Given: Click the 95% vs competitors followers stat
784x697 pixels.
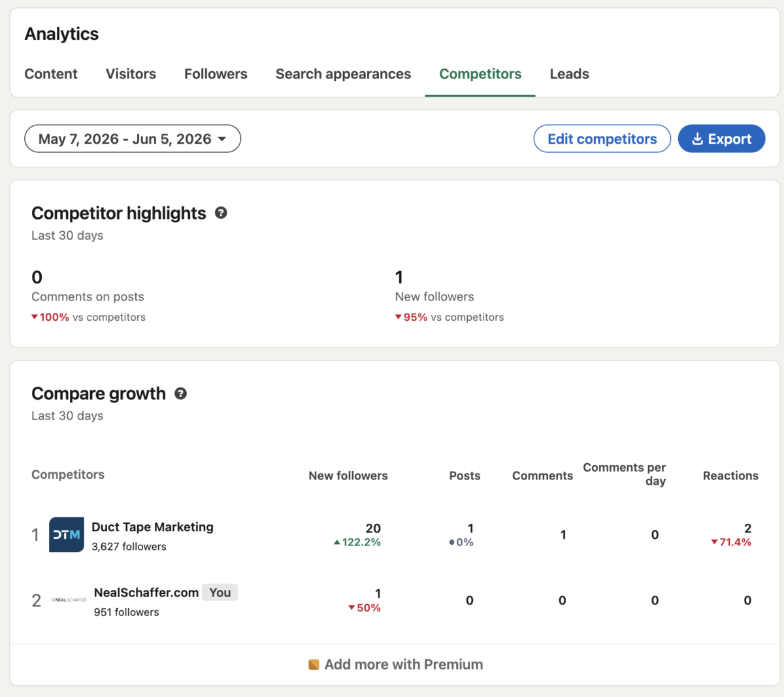Looking at the screenshot, I should click(449, 317).
